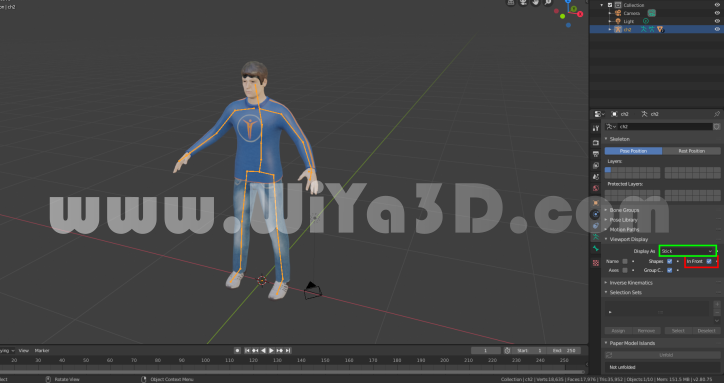Open the Render properties tab icon
The image size is (724, 383).
596,143
